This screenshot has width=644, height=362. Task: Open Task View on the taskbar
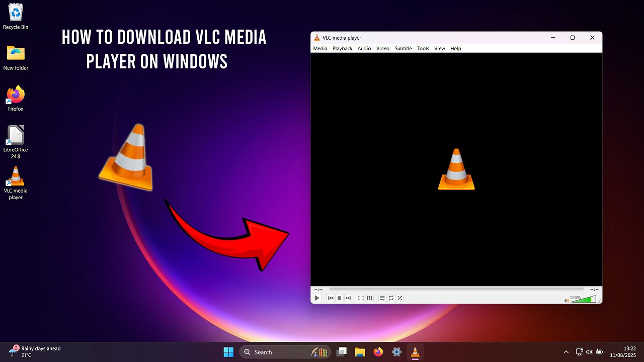[x=342, y=352]
